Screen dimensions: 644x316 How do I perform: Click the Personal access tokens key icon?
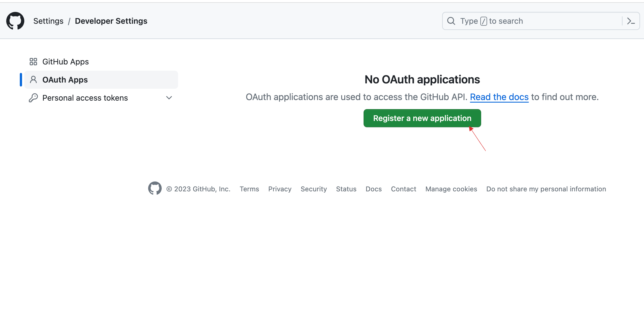click(33, 98)
